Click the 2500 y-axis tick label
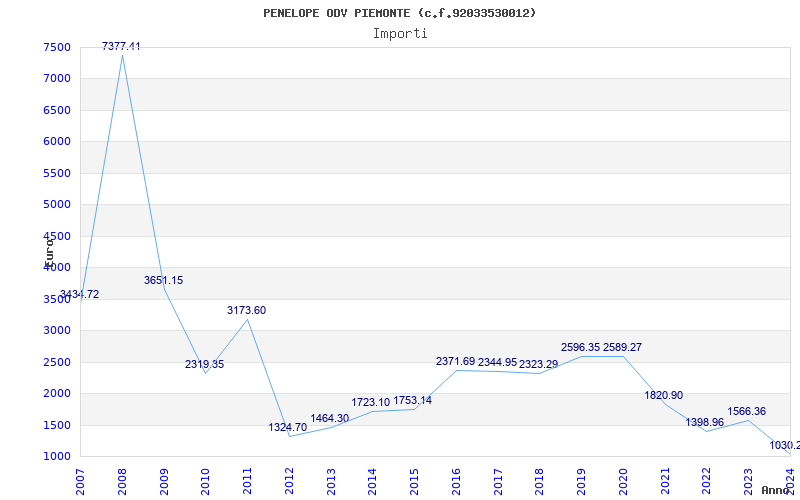This screenshot has height=500, width=800. (x=57, y=362)
